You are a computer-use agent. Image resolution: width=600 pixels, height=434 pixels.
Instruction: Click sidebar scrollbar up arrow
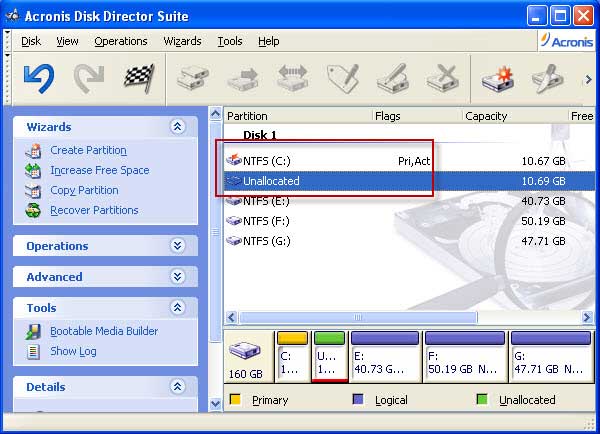tap(216, 114)
